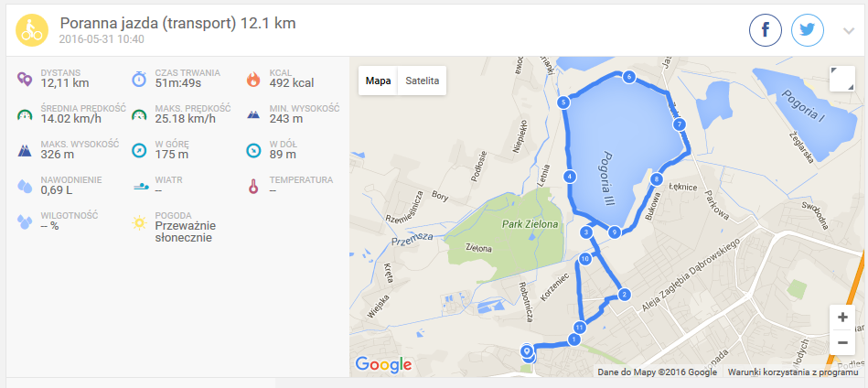The height and width of the screenshot is (388, 868).
Task: Open the map in fullscreen
Action: point(842,79)
